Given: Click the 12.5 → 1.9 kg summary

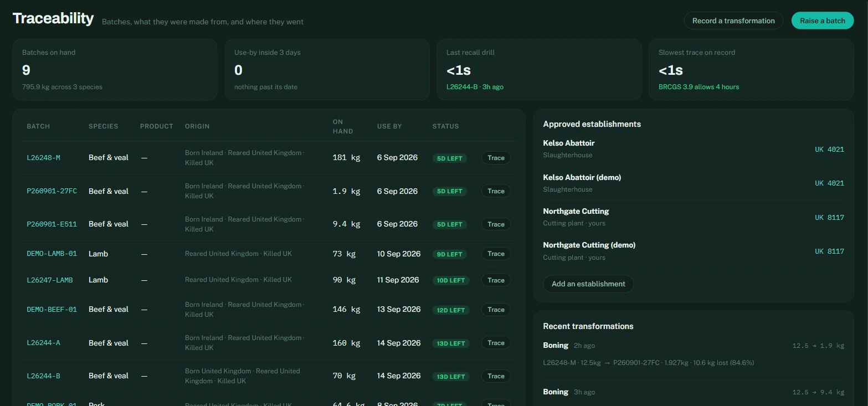Looking at the screenshot, I should point(818,346).
